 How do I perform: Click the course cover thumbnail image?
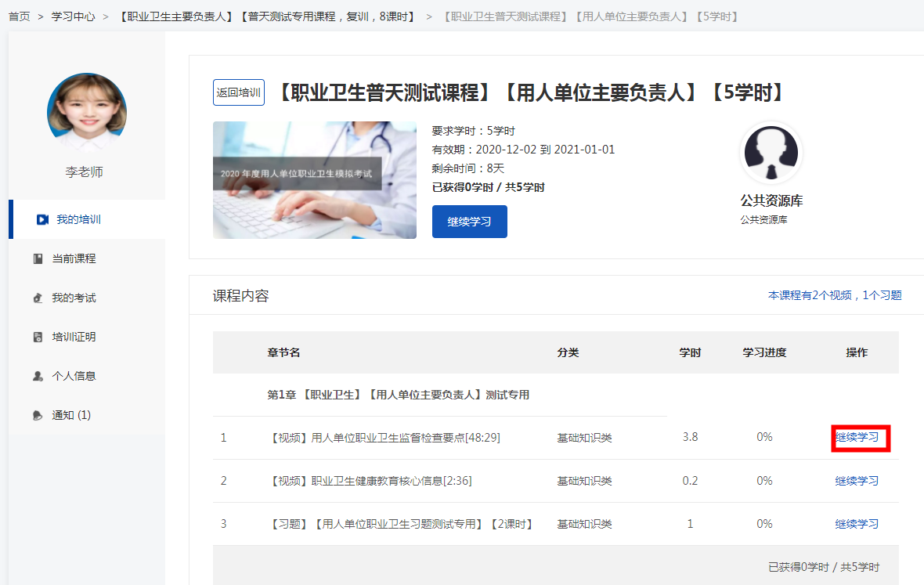[x=314, y=180]
